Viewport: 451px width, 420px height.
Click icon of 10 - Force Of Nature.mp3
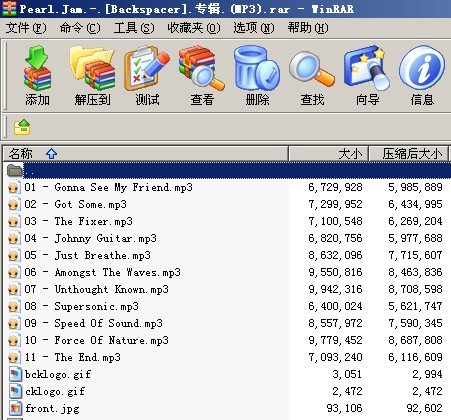point(13,340)
